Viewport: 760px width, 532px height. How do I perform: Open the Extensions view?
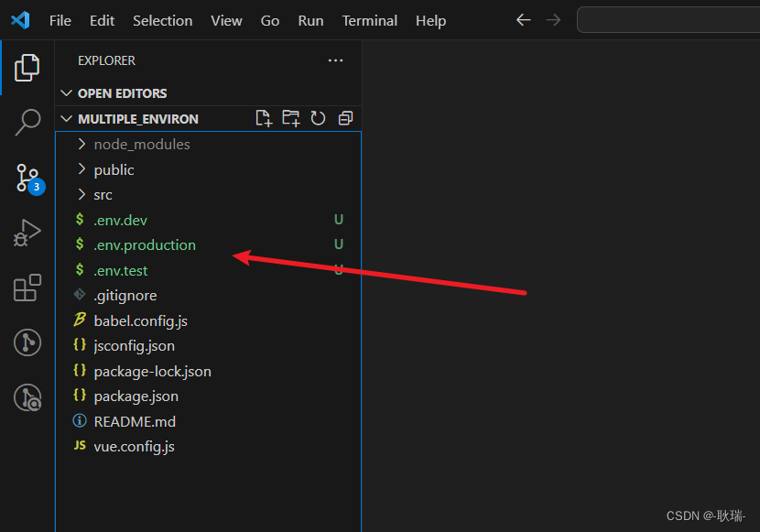(x=27, y=288)
